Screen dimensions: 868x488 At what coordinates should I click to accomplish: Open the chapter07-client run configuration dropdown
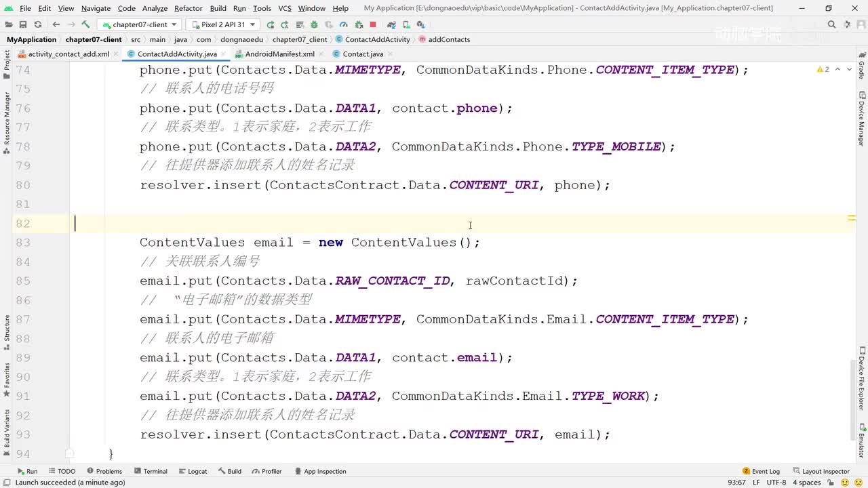tap(139, 24)
